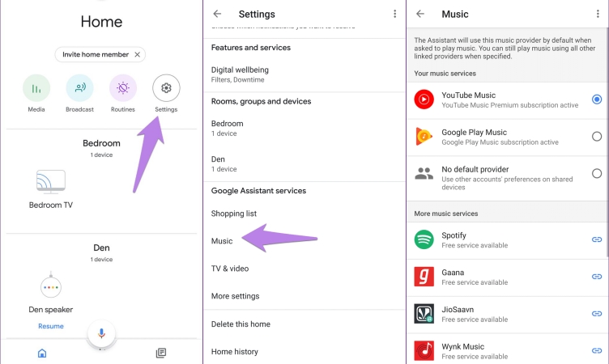Image resolution: width=609 pixels, height=364 pixels.
Task: Click the Music screen scrollbar
Action: pyautogui.click(x=607, y=142)
